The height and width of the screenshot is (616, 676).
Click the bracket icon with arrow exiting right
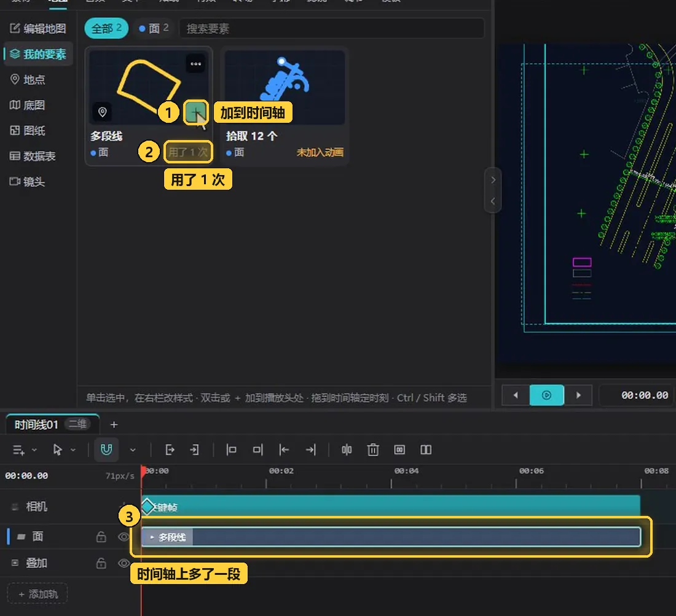(x=170, y=450)
